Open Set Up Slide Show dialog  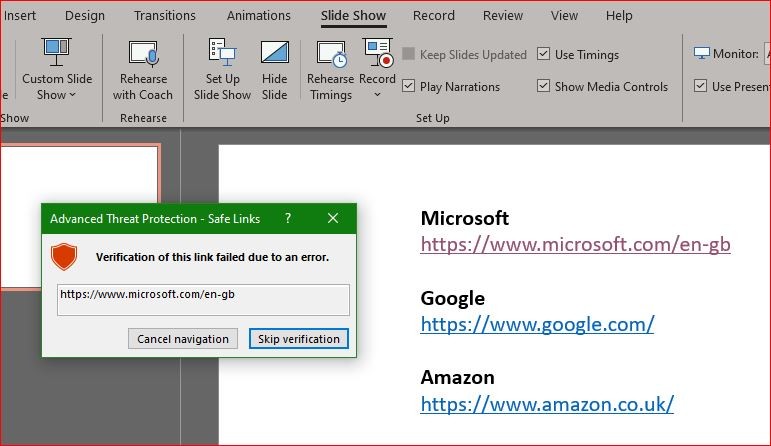coord(222,69)
